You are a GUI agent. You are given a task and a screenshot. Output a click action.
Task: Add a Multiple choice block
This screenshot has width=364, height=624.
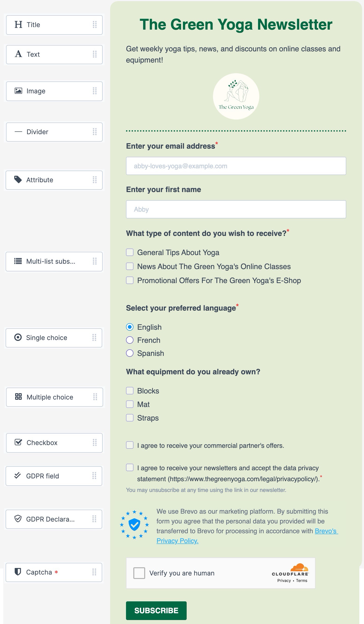tap(54, 397)
